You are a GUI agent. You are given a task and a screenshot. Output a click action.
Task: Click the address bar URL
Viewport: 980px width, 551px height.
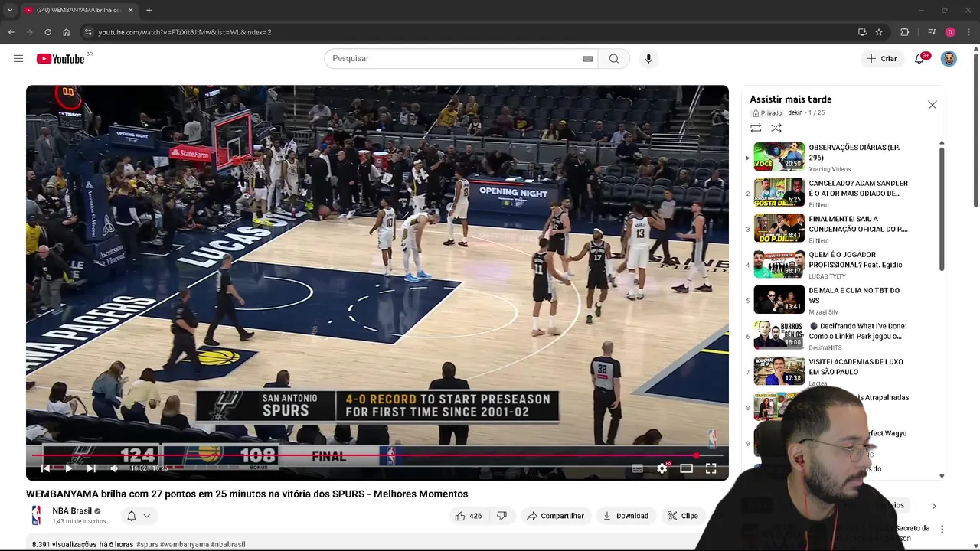(185, 32)
